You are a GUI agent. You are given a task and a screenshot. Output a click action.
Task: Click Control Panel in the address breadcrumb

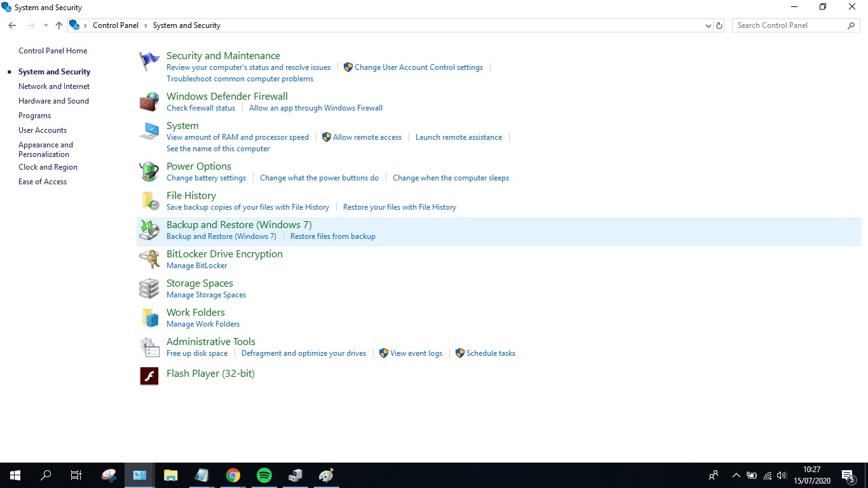pos(116,25)
